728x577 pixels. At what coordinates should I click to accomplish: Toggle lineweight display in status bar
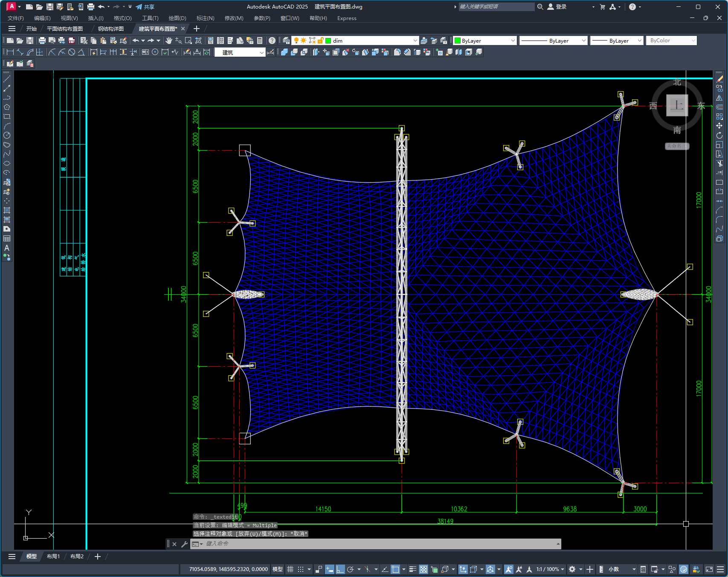tap(412, 569)
